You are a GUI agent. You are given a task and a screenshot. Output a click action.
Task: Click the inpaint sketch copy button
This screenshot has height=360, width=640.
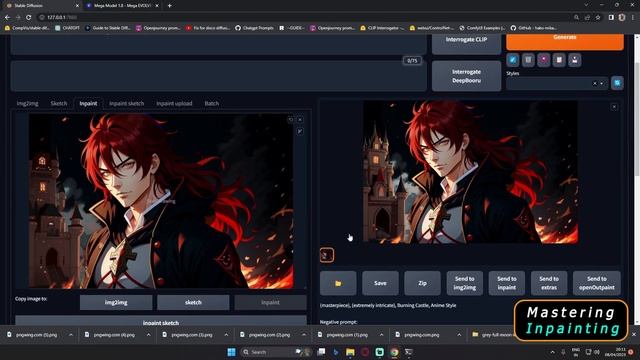[x=161, y=321]
